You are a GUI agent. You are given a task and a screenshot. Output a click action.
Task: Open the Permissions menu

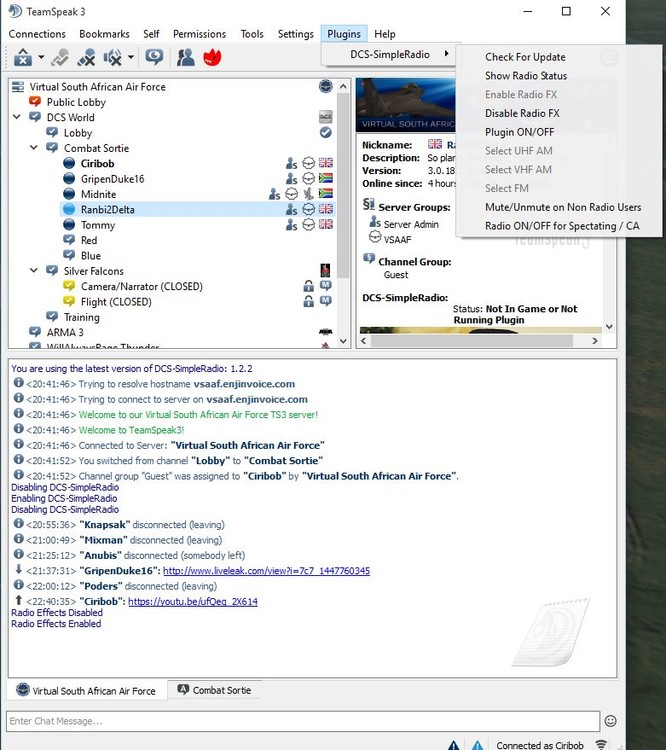coord(200,34)
